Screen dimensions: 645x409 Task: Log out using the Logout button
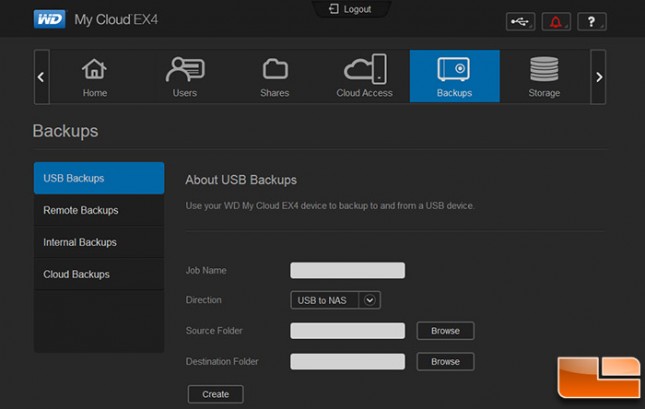coord(350,9)
